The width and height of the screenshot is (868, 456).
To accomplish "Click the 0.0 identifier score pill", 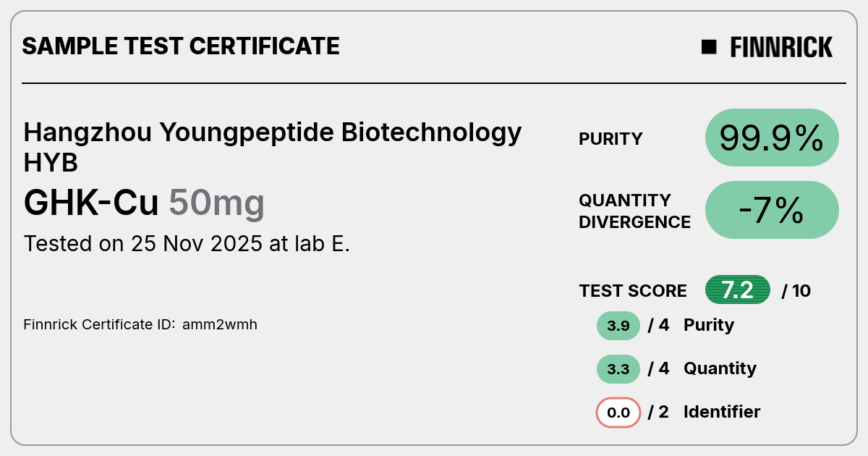I will 618,413.
